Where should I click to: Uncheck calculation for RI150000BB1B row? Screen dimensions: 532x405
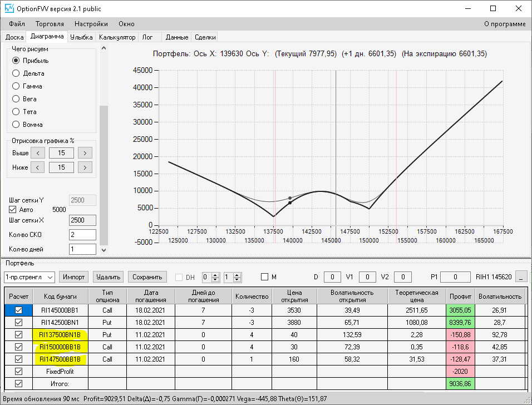point(19,347)
